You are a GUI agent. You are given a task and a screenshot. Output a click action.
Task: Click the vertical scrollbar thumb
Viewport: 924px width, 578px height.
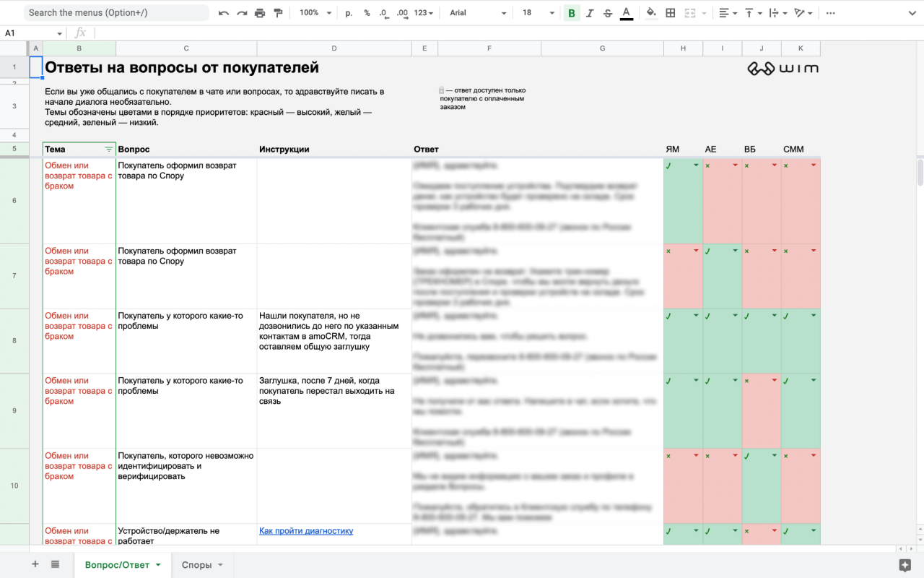tap(920, 172)
